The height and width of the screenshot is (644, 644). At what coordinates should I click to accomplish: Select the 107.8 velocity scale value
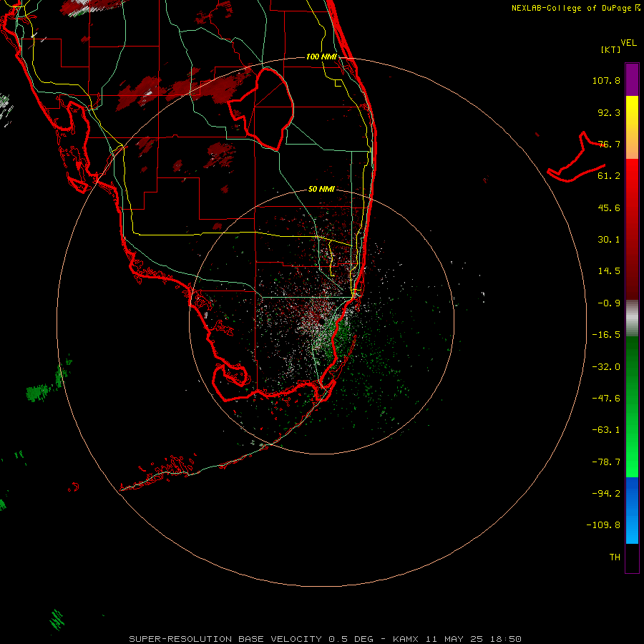[606, 80]
